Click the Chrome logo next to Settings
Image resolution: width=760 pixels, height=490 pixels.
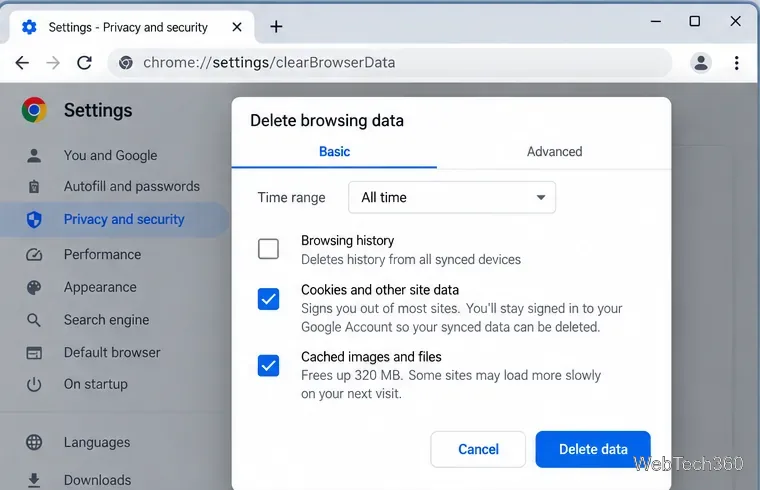[x=34, y=110]
